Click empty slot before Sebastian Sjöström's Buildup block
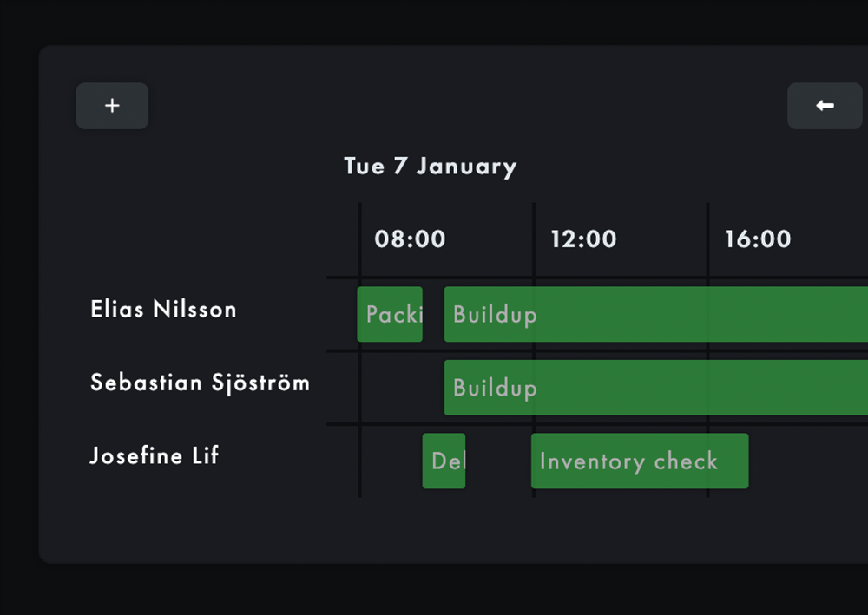Image resolution: width=868 pixels, height=615 pixels. (x=402, y=387)
